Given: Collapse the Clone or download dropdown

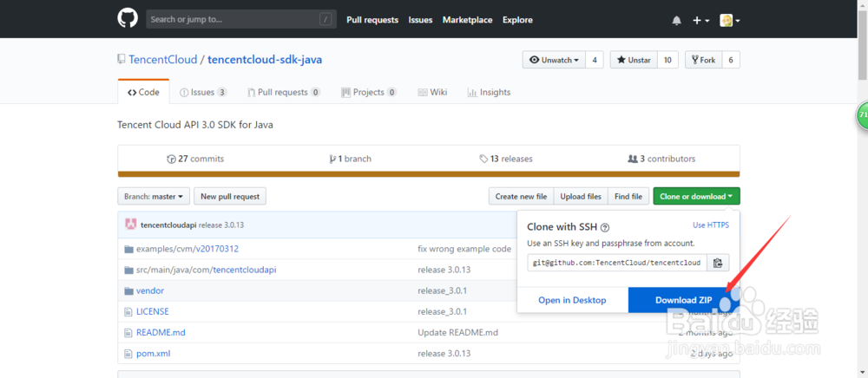Looking at the screenshot, I should coord(696,197).
